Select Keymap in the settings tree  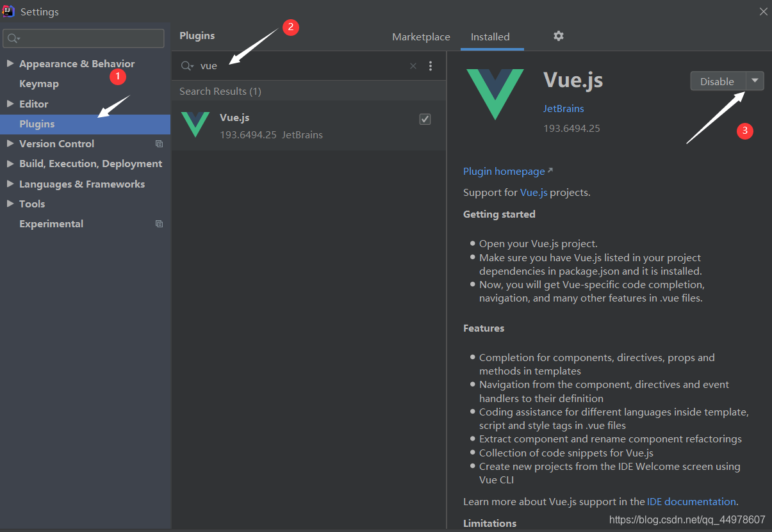point(39,84)
